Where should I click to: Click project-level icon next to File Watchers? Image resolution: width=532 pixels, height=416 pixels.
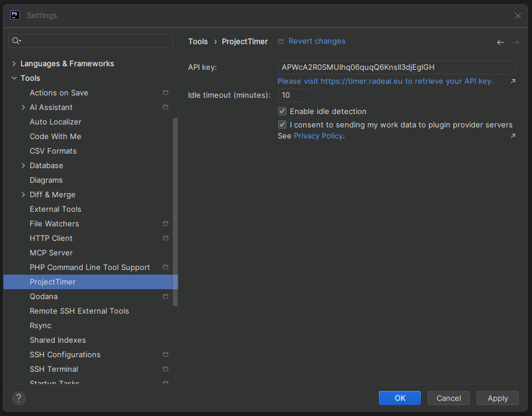coord(165,224)
